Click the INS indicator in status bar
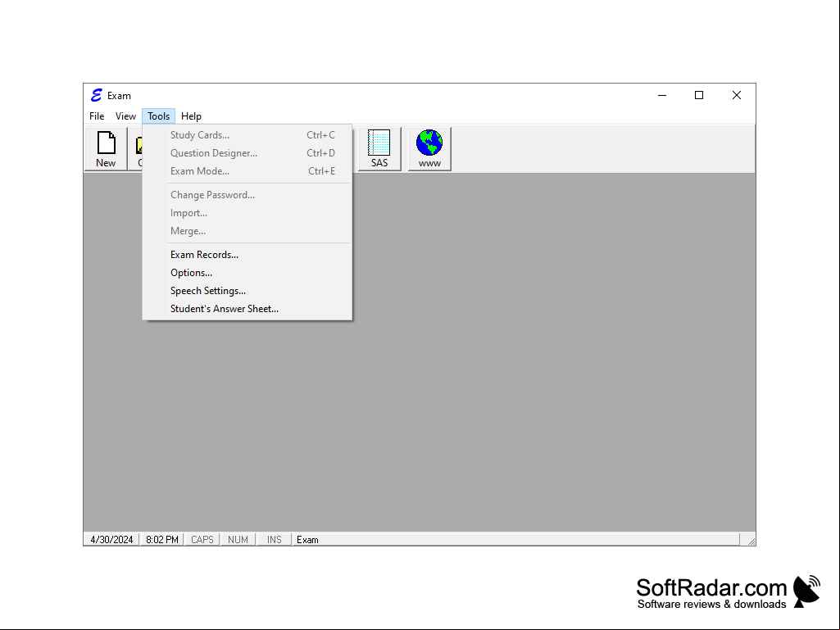This screenshot has width=840, height=630. [x=274, y=539]
